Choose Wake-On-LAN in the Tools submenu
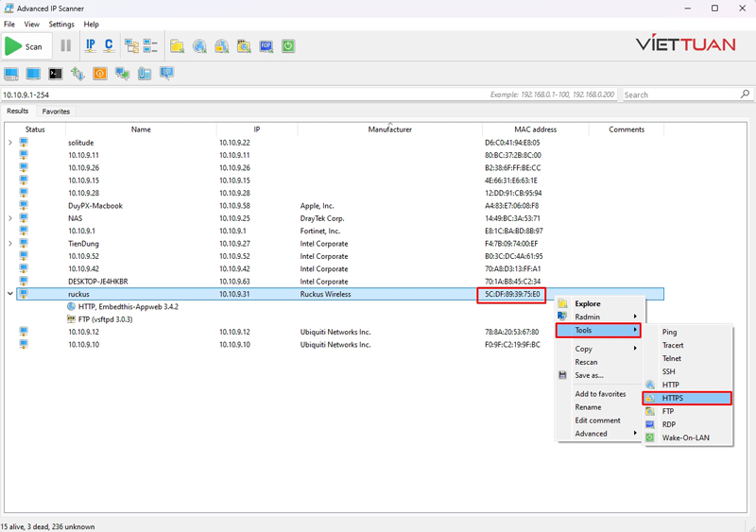This screenshot has height=532, width=756. (686, 438)
